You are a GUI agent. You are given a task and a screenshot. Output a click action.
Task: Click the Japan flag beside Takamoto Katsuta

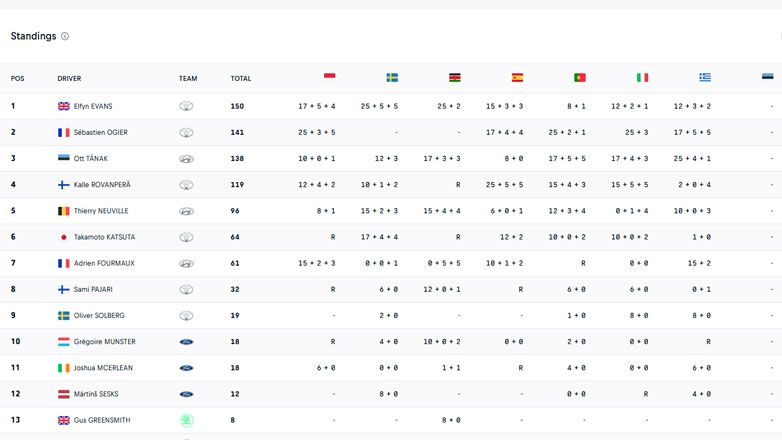tap(64, 237)
